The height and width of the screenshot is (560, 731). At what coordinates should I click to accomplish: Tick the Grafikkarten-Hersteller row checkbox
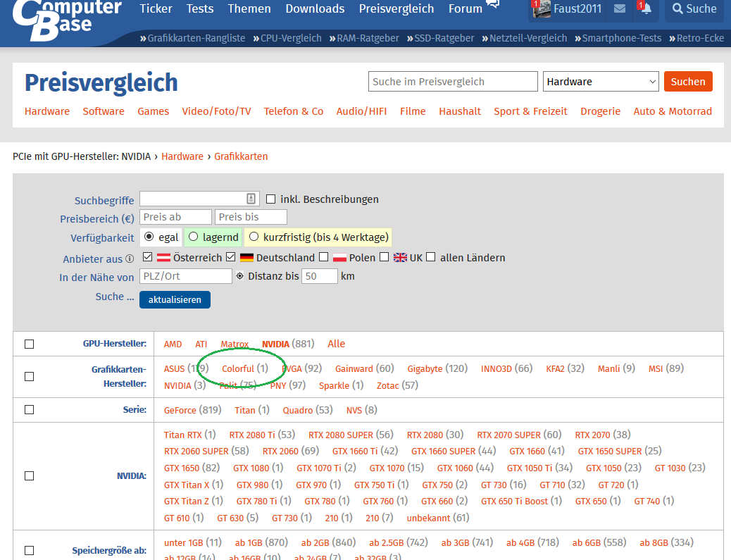30,376
